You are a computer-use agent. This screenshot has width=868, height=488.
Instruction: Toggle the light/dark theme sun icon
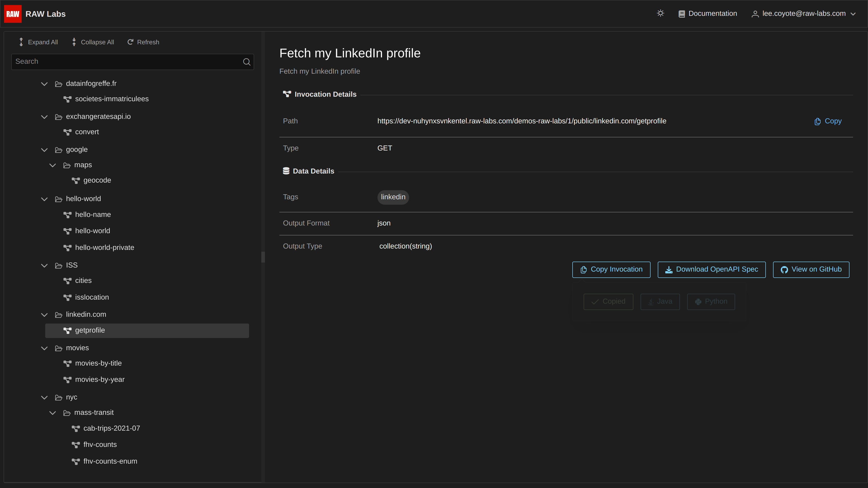pyautogui.click(x=660, y=14)
